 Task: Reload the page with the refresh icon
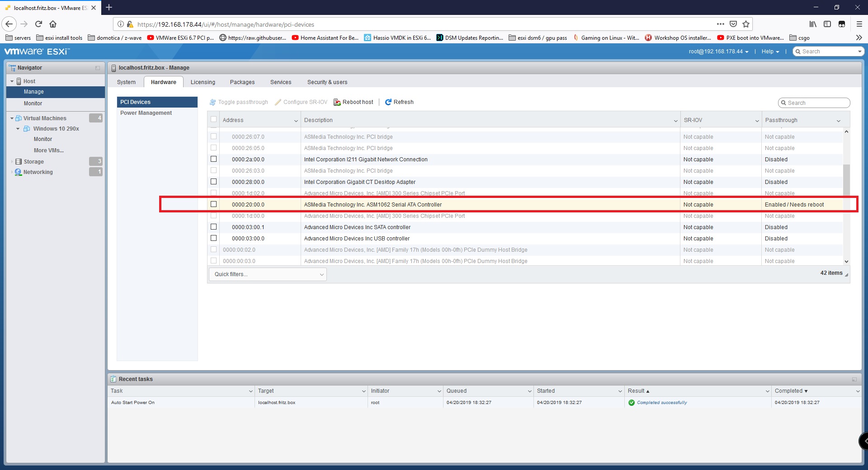click(x=39, y=24)
